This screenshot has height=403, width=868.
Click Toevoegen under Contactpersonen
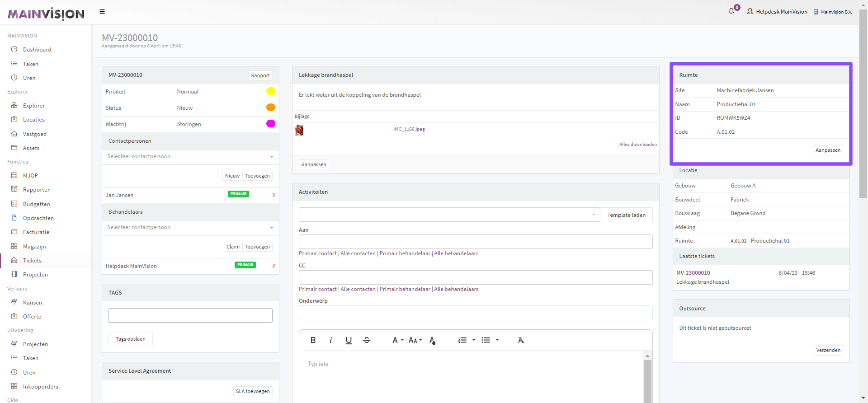coord(257,176)
